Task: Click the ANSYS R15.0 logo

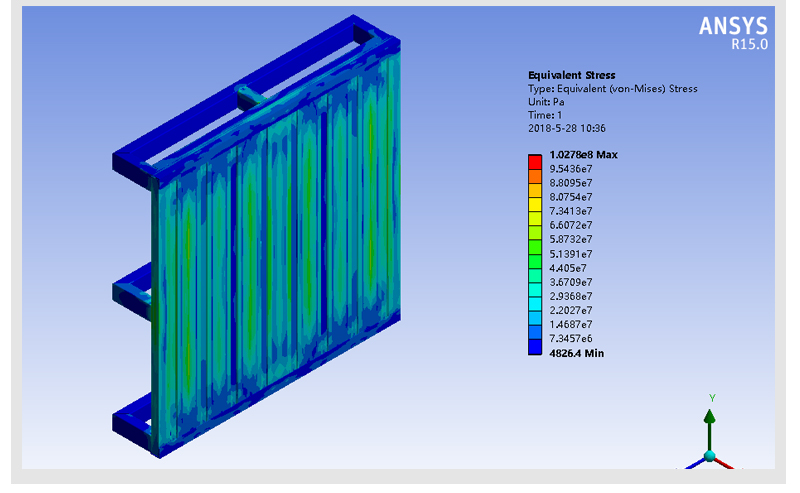Action: (x=733, y=33)
